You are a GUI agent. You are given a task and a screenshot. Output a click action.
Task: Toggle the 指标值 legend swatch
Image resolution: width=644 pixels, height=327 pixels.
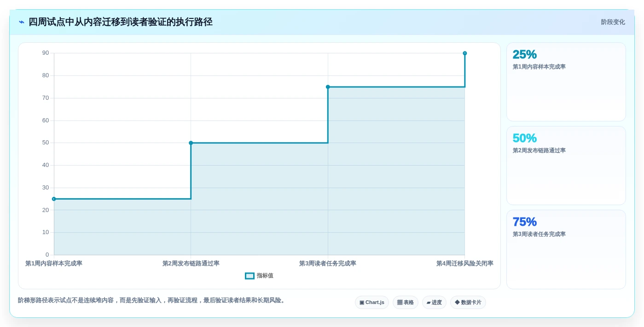pyautogui.click(x=249, y=276)
